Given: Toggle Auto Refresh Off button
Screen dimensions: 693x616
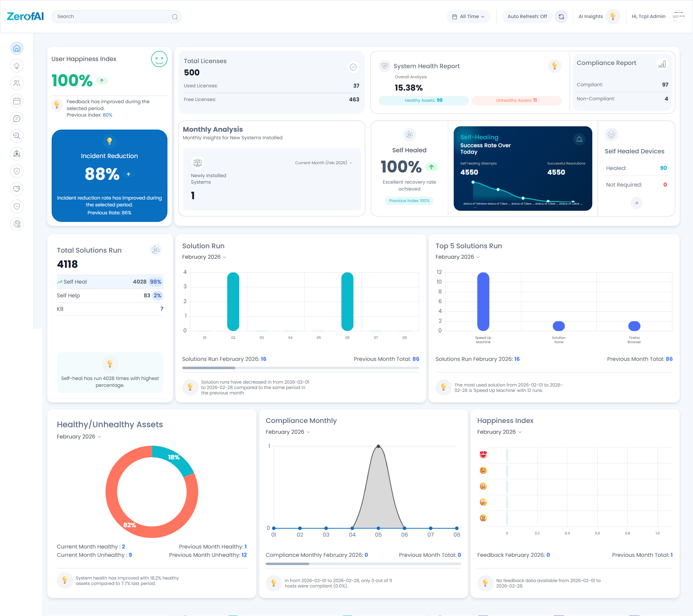Looking at the screenshot, I should [x=527, y=17].
